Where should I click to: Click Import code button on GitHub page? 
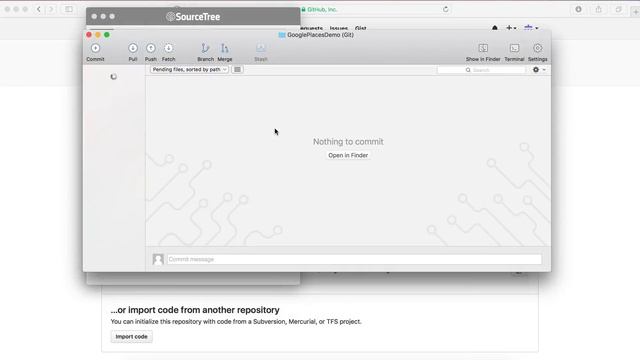click(131, 337)
